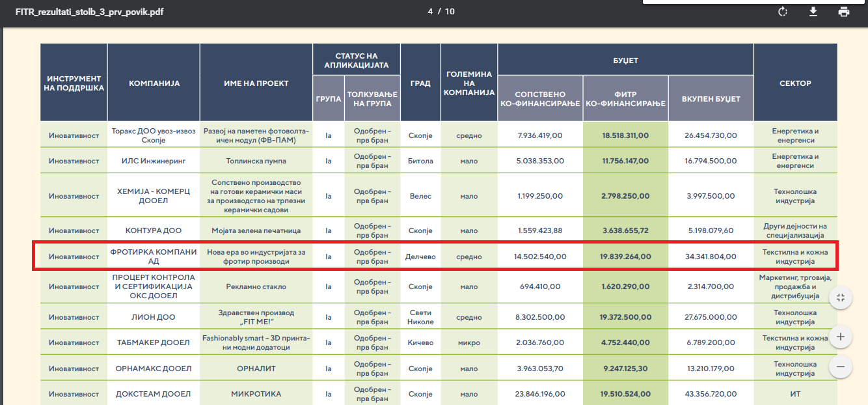Click the СЕКТОР column header
868x405 pixels.
(x=795, y=83)
